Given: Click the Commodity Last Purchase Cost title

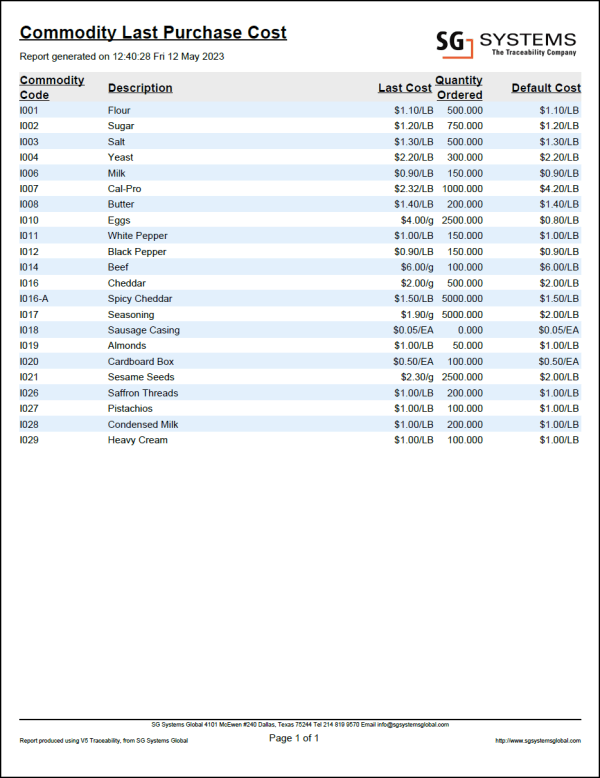Looking at the screenshot, I should [153, 33].
